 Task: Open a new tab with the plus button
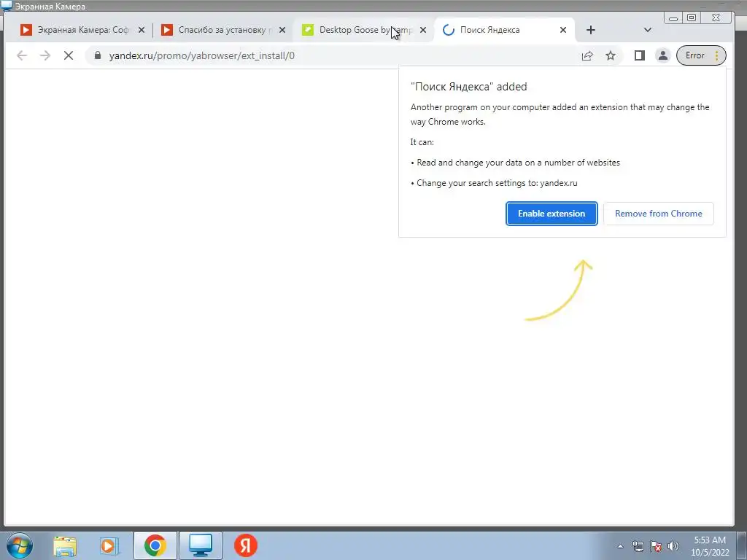click(x=591, y=30)
